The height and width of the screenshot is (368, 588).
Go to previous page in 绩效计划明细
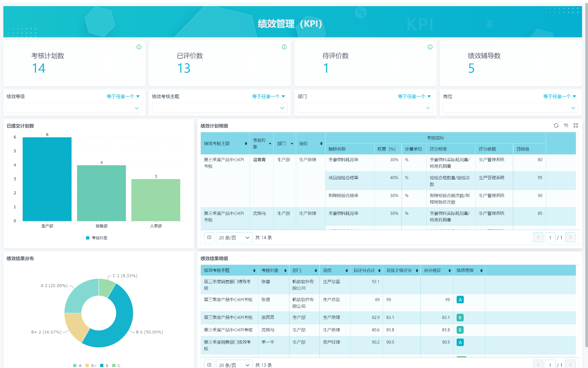[538, 237]
